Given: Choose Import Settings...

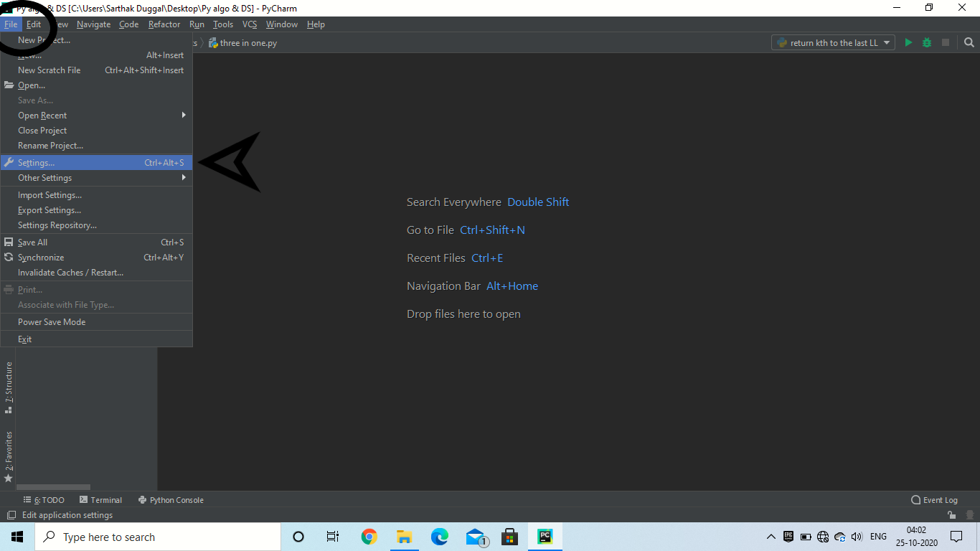Looking at the screenshot, I should [96, 195].
